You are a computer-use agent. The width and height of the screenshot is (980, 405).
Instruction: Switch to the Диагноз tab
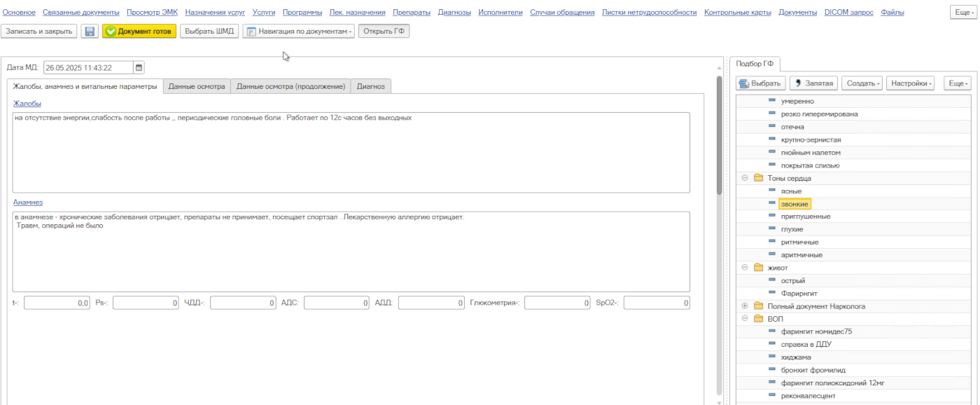coord(370,87)
